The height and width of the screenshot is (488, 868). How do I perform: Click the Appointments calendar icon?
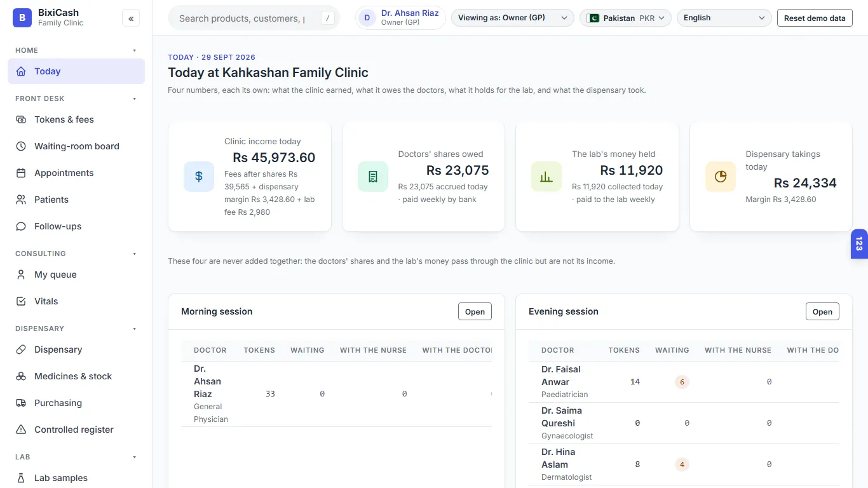(x=21, y=173)
